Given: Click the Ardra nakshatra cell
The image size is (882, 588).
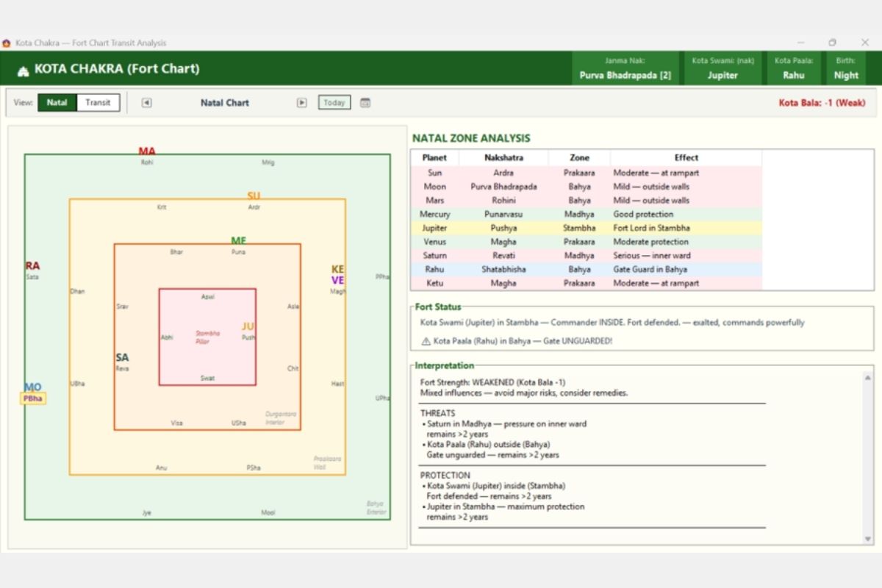Looking at the screenshot, I should tap(503, 173).
